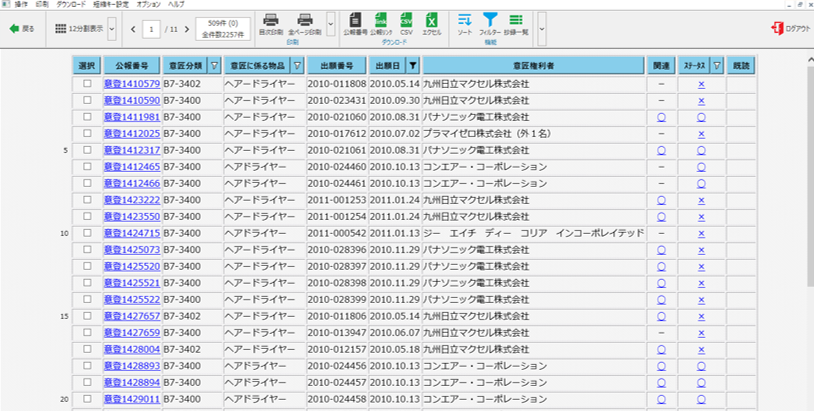The image size is (814, 411).
Task: Open status ○ for 意登1429011
Action: click(x=701, y=400)
